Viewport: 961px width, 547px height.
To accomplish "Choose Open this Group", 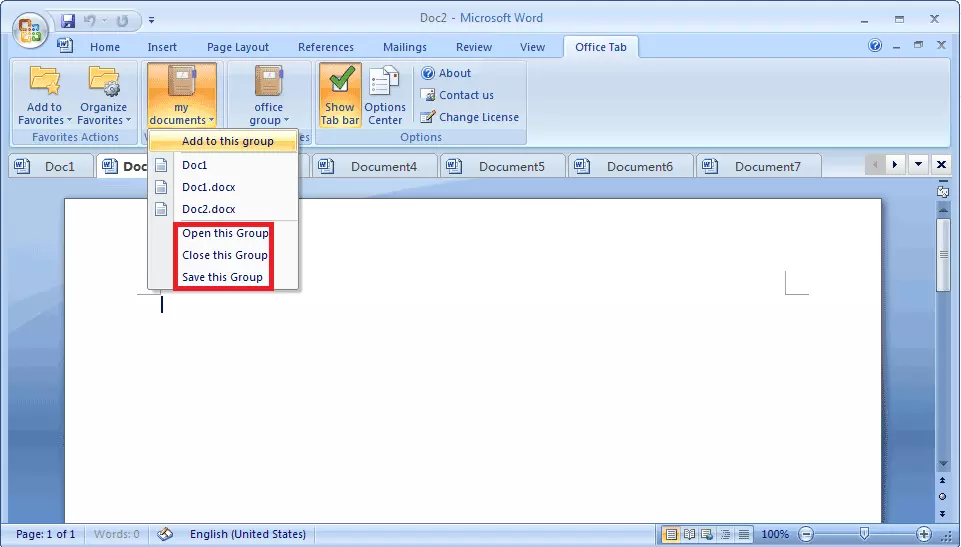I will [x=225, y=233].
